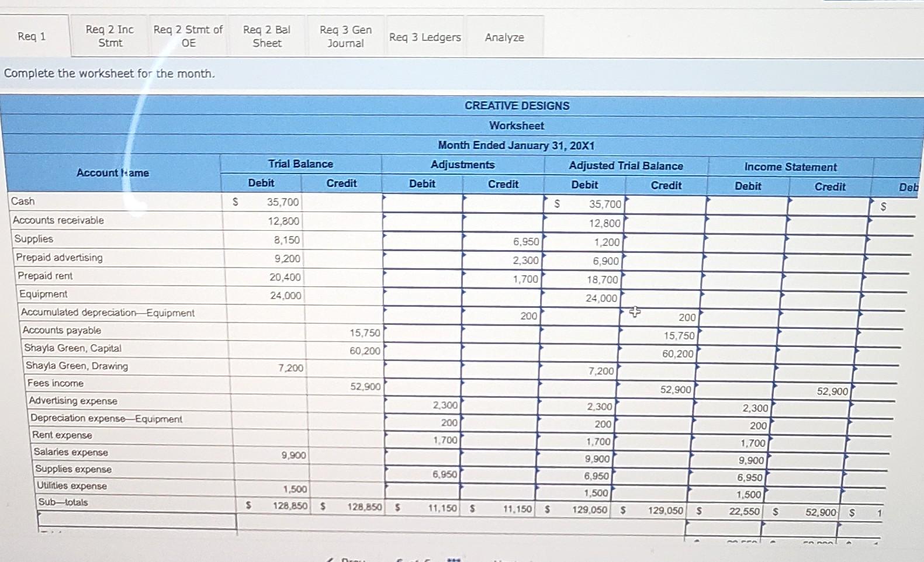The width and height of the screenshot is (924, 562).
Task: Select the Req 3 Gen Journal tab
Action: click(345, 36)
